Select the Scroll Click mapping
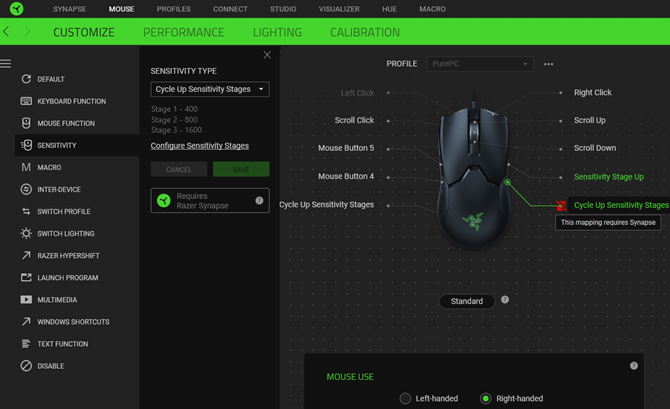This screenshot has width=670, height=409. pyautogui.click(x=354, y=121)
